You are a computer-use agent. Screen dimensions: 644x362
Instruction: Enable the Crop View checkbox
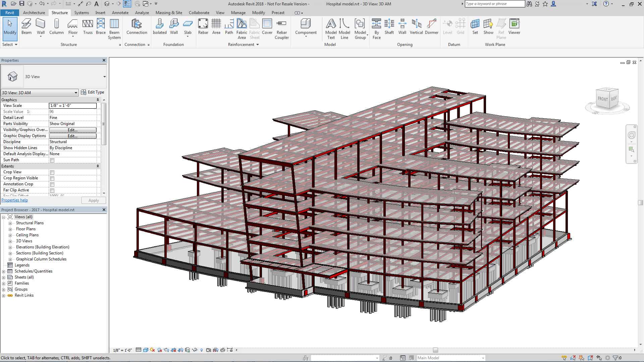[x=52, y=172]
